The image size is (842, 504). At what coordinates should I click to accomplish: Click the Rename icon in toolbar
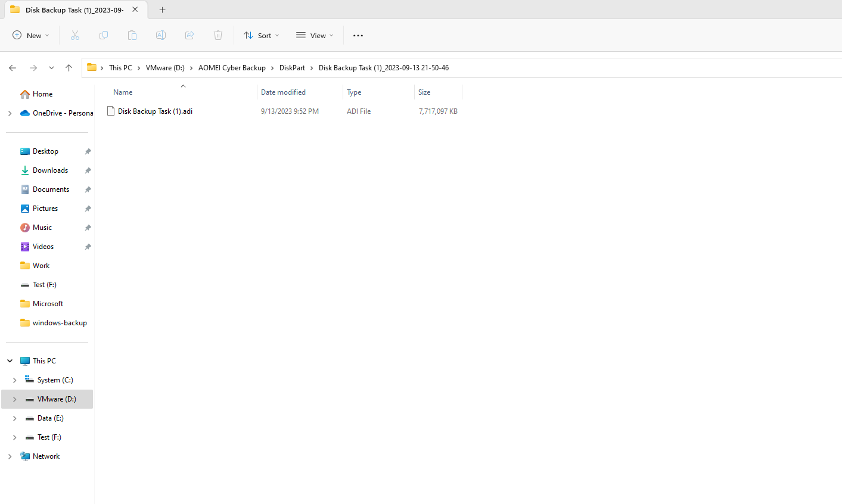(x=161, y=35)
